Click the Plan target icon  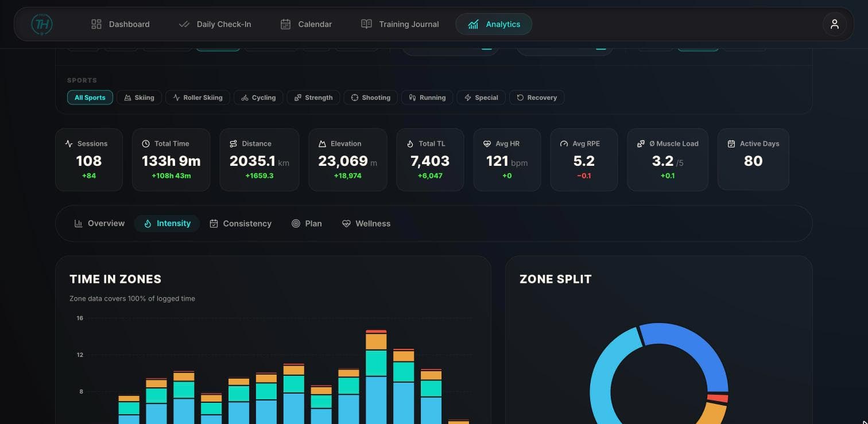[296, 223]
